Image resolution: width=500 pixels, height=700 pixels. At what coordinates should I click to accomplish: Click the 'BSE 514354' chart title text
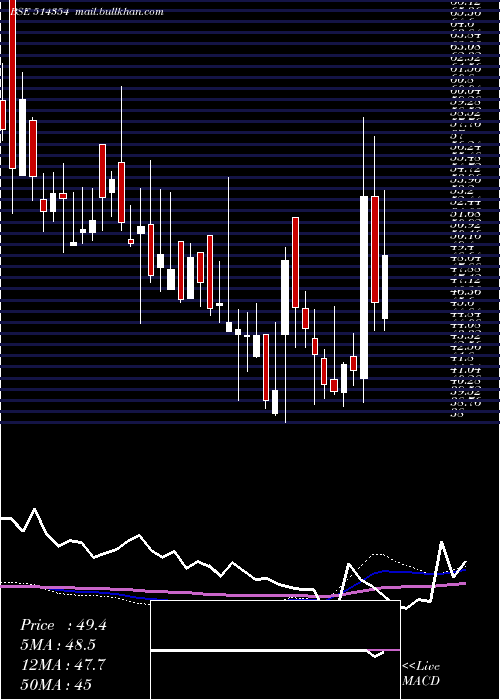(x=39, y=12)
